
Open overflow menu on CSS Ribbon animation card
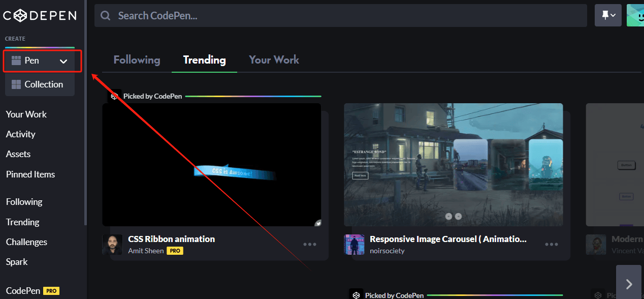click(309, 244)
